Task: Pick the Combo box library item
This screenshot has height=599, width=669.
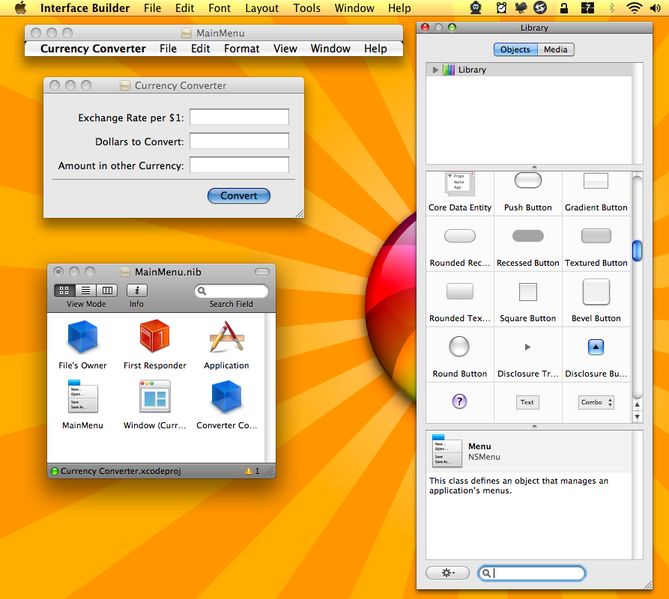Action: tap(596, 402)
